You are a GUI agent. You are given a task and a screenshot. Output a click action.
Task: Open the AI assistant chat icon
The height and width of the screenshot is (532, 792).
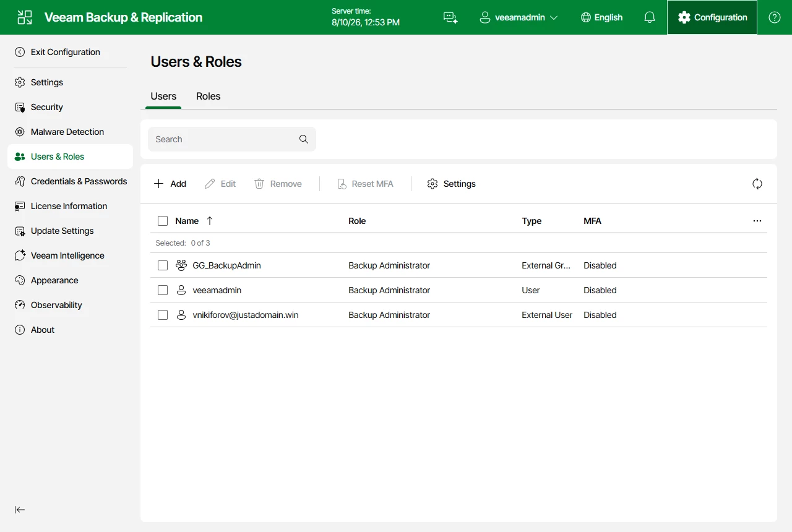coord(450,17)
